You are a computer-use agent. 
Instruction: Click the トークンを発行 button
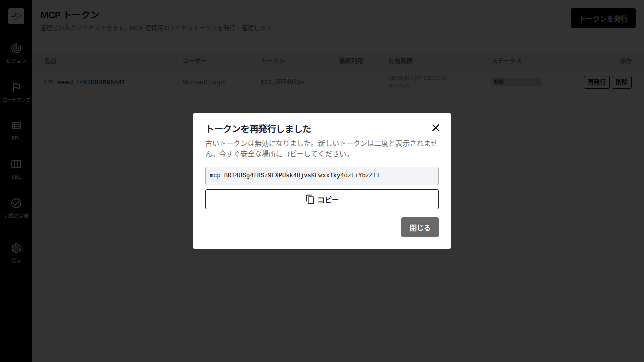[603, 18]
